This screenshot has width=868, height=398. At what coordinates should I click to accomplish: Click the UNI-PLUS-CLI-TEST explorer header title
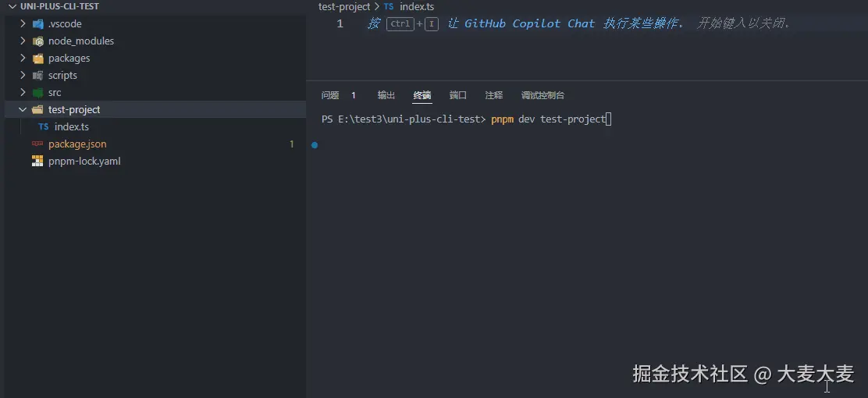[59, 7]
